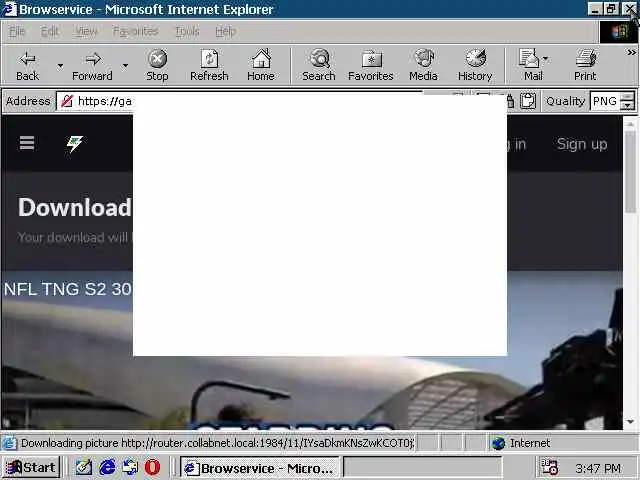Show more toolbar buttons chevron
The width and height of the screenshot is (640, 480).
click(x=631, y=53)
